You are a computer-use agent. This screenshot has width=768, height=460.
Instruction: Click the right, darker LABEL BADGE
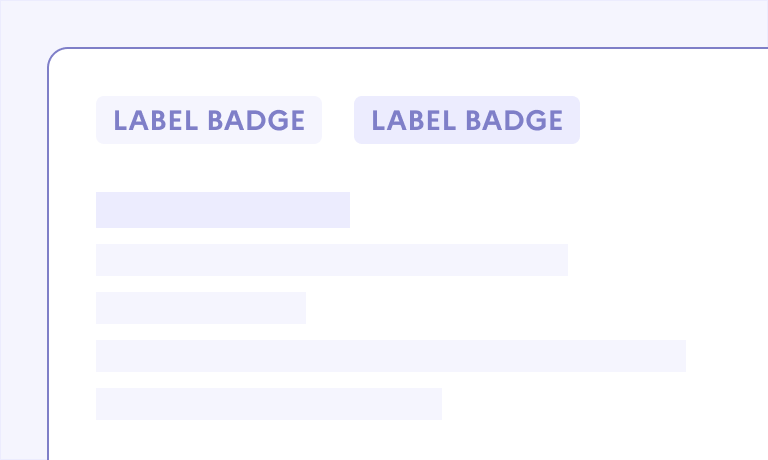[466, 120]
